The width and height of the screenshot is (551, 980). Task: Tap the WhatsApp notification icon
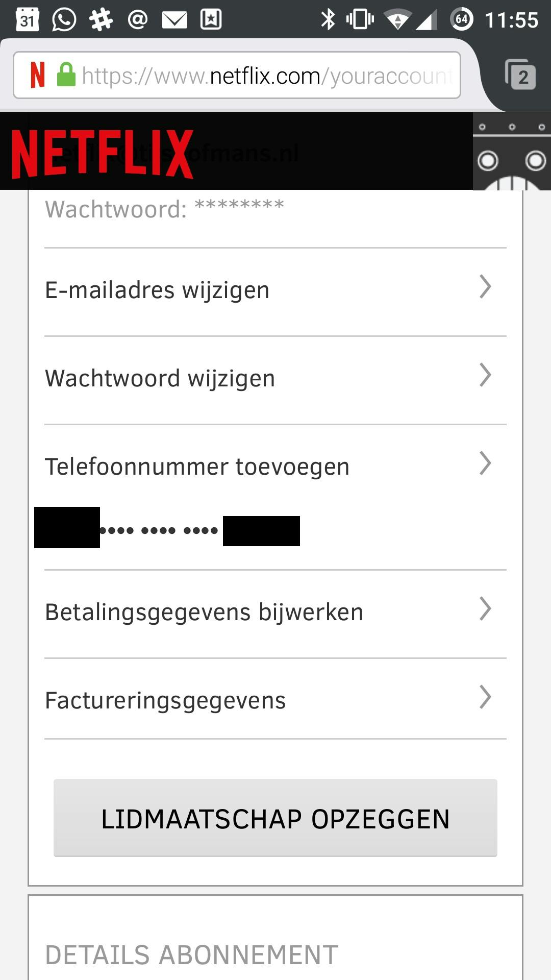[64, 20]
